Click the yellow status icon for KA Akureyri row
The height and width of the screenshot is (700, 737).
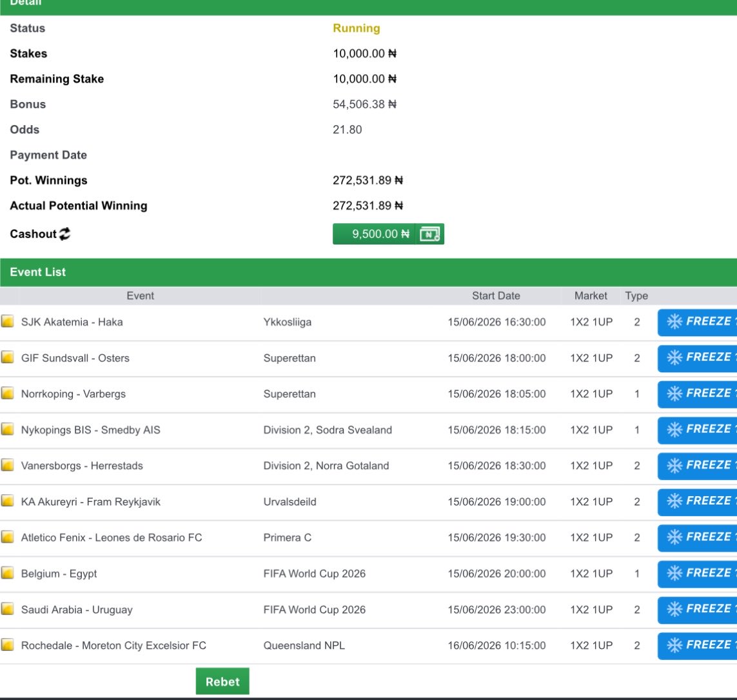(x=7, y=501)
